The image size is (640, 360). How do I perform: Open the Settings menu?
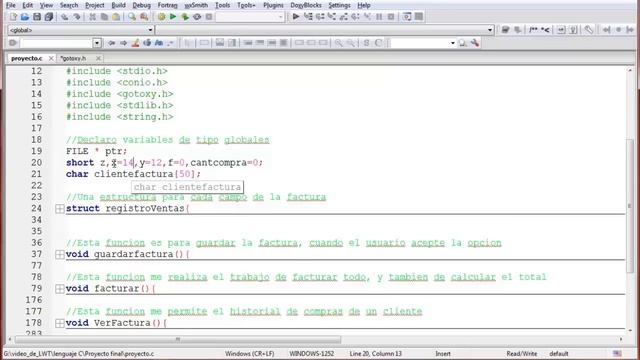coord(339,5)
